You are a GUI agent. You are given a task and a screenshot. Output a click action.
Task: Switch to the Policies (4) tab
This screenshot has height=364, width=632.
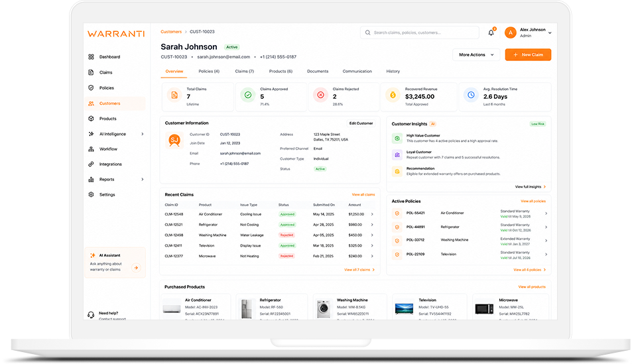click(x=209, y=72)
